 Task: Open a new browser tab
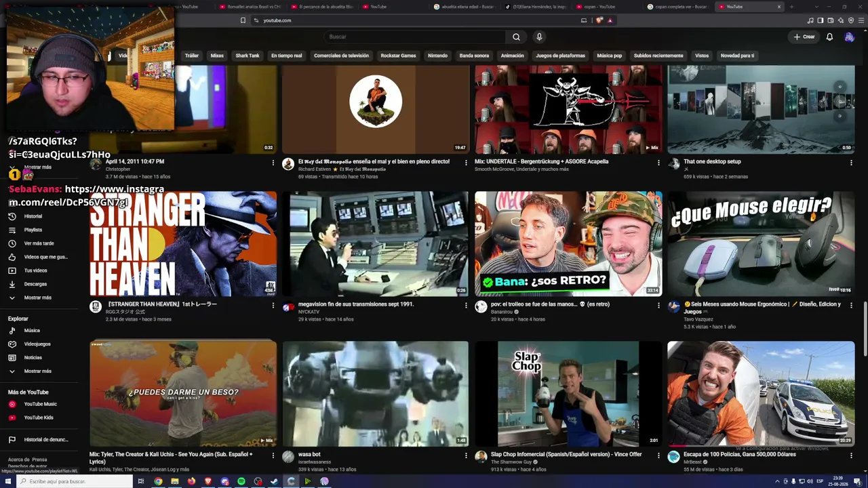[x=791, y=7]
